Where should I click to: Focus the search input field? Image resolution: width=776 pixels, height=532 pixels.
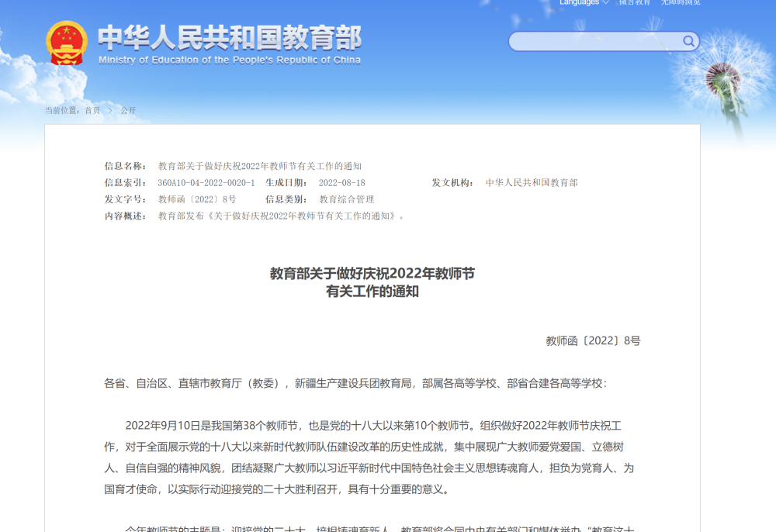click(595, 41)
